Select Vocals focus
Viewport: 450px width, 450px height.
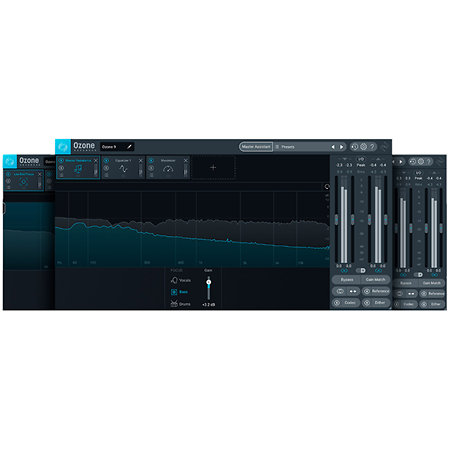181,280
